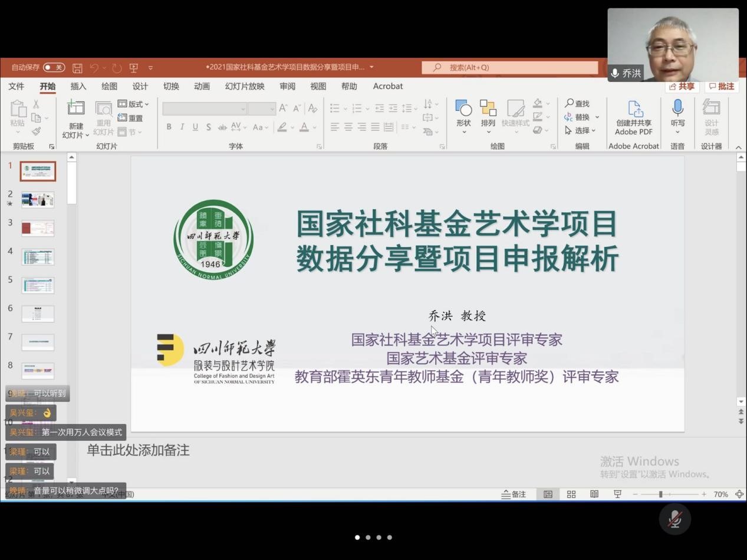Click the New Slide (新建幻灯片) icon

tap(76, 108)
